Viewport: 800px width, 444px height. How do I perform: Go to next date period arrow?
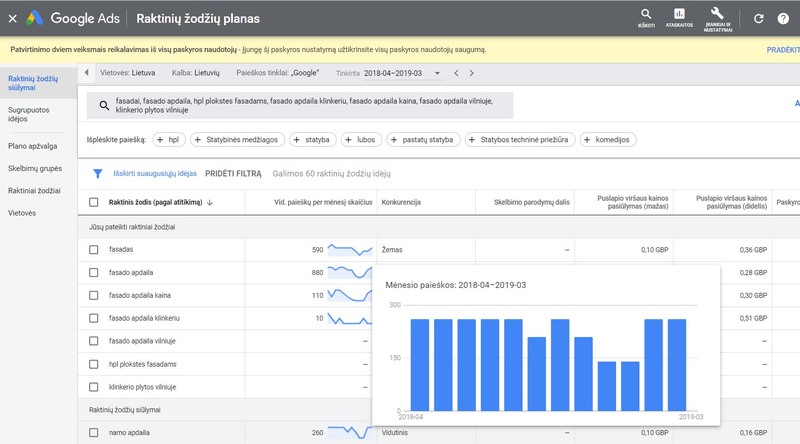[471, 73]
